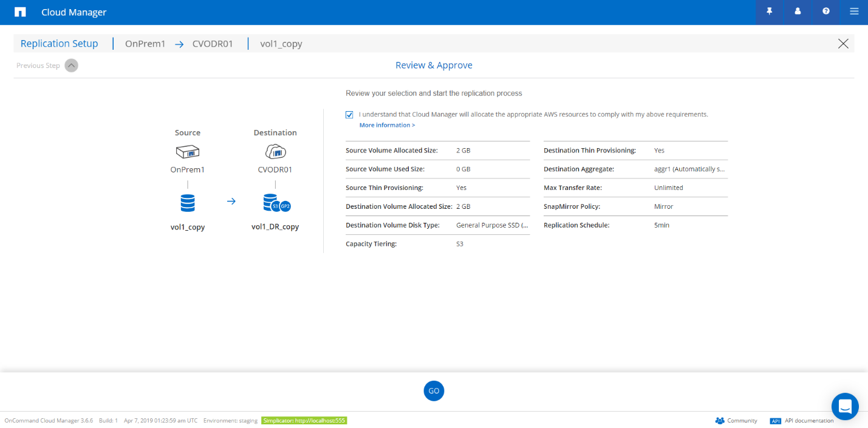This screenshot has height=428, width=868.
Task: Click the OnPrem1 source system icon
Action: [x=188, y=152]
